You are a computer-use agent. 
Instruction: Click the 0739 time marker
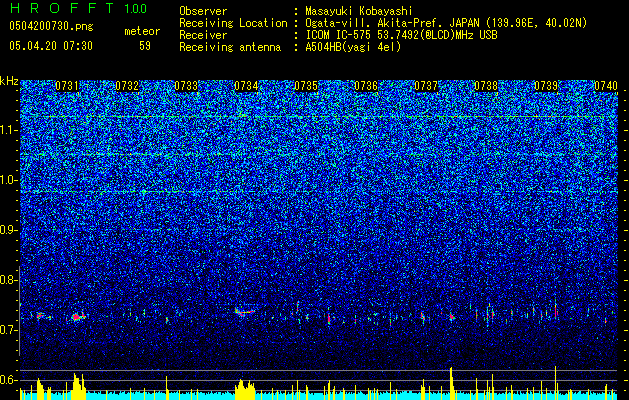click(x=546, y=86)
